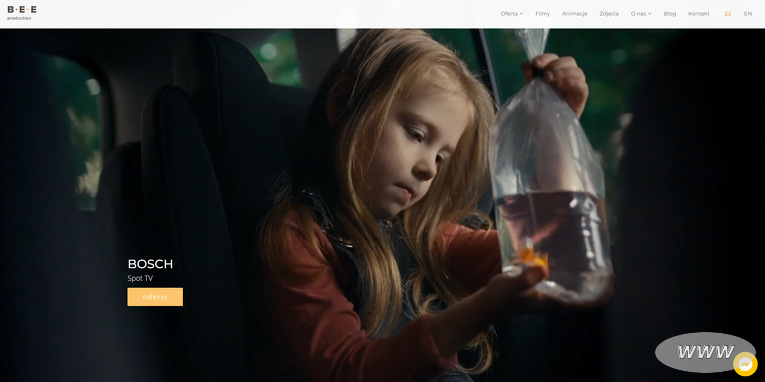Viewport: 765px width, 382px height.
Task: Switch site language to EN
Action: click(747, 14)
